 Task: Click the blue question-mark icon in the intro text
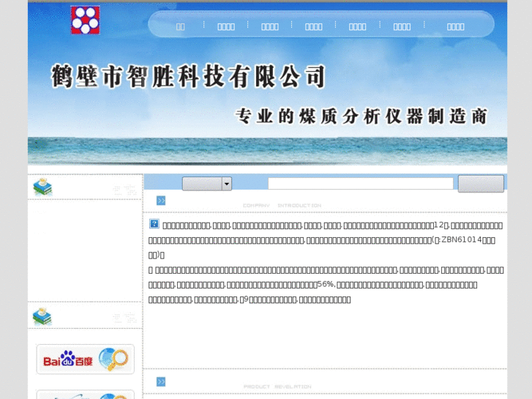[x=154, y=224]
